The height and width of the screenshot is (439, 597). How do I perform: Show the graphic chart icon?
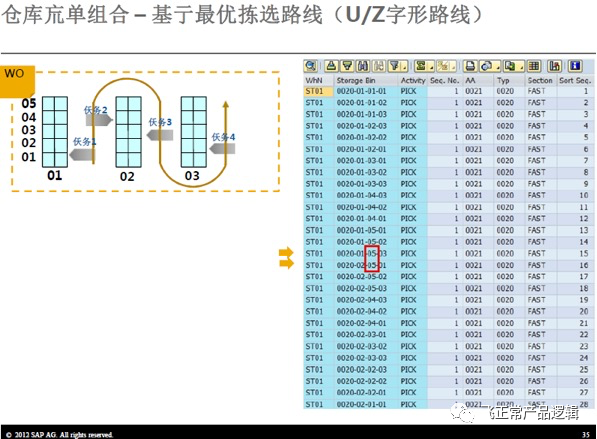tap(554, 66)
